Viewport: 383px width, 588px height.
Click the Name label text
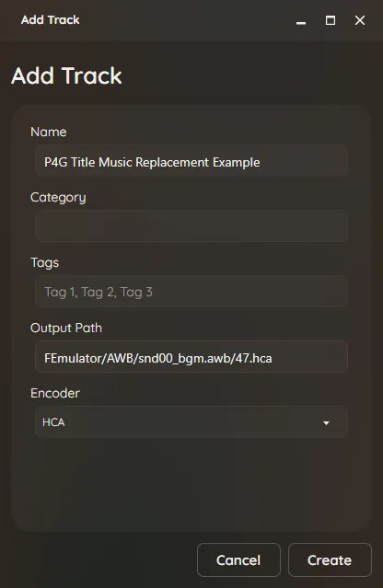point(49,132)
